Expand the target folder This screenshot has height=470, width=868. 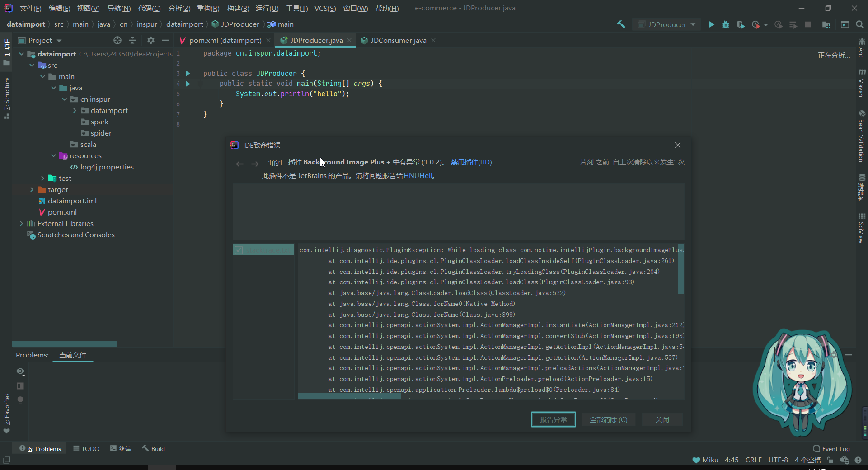32,189
